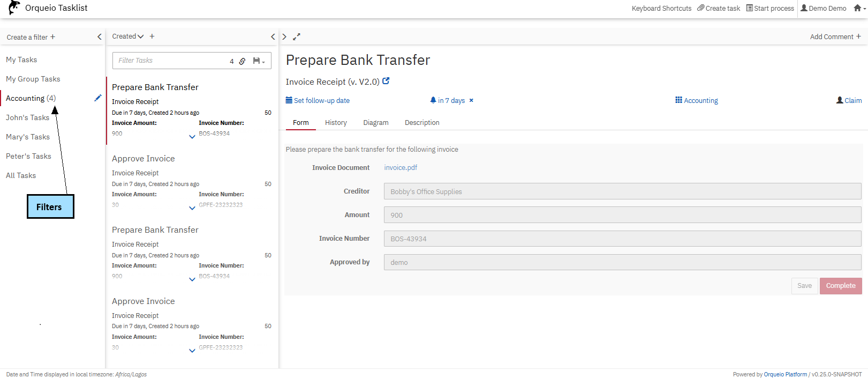868x378 pixels.
Task: Click the pencil icon to edit Accounting filter
Action: (97, 98)
